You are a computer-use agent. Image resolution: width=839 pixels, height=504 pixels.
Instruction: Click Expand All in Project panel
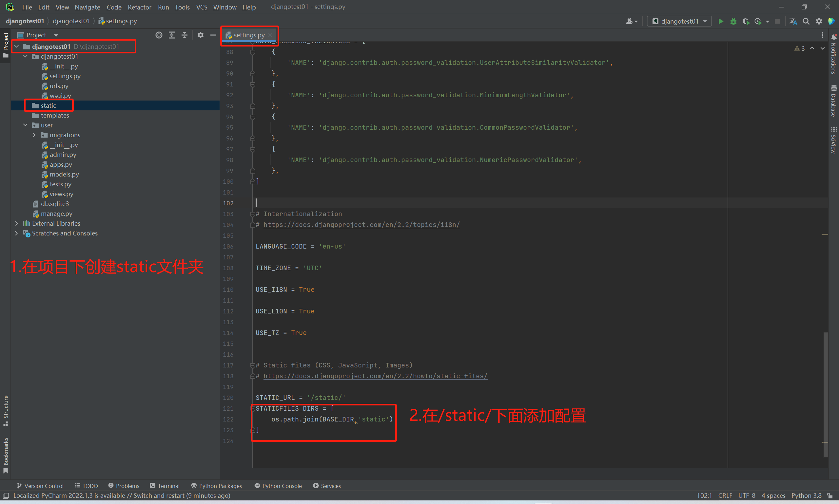(x=172, y=35)
